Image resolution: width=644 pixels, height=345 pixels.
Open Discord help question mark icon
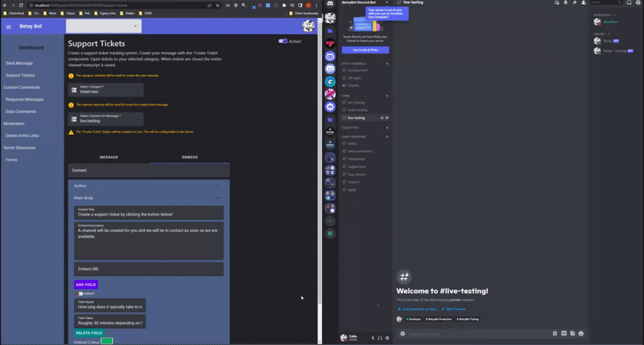pos(638,3)
